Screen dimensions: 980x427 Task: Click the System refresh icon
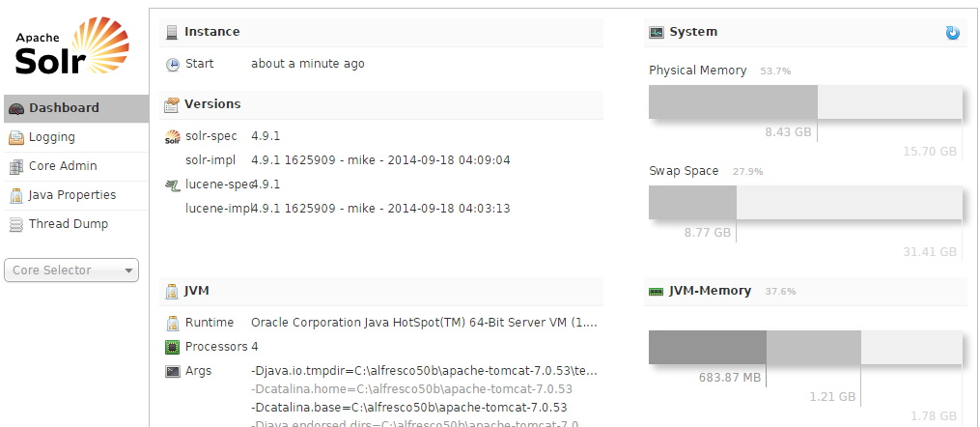click(x=953, y=33)
